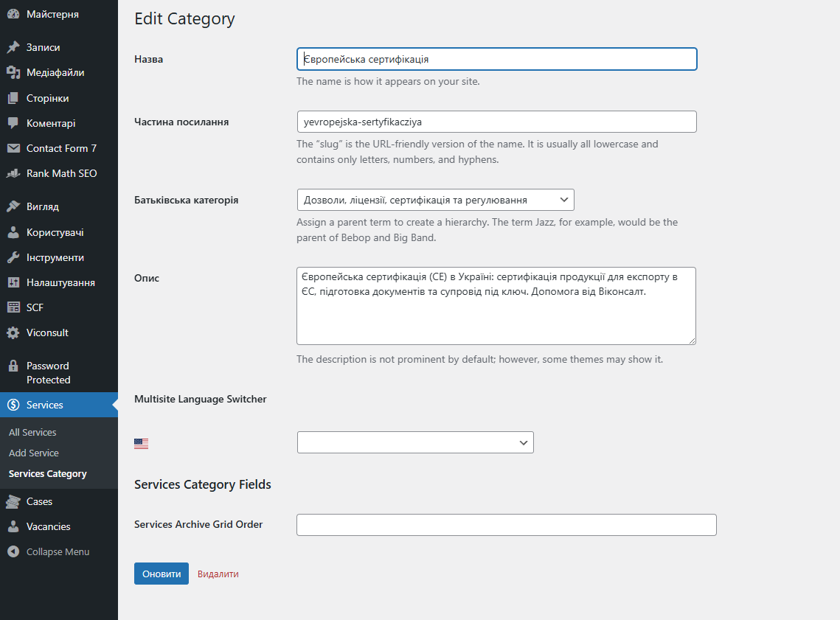Click the Dashboard gauge icon in sidebar
Image resolution: width=840 pixels, height=620 pixels.
[x=13, y=15]
